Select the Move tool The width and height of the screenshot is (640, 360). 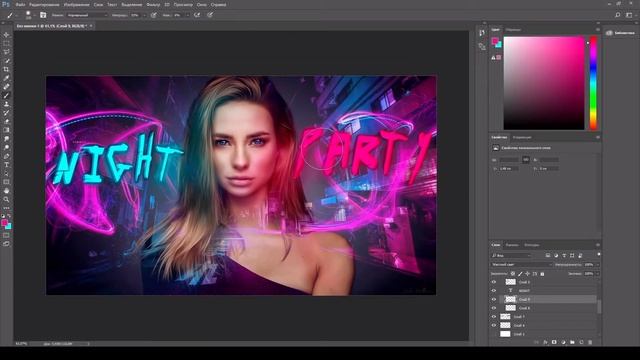(6, 35)
